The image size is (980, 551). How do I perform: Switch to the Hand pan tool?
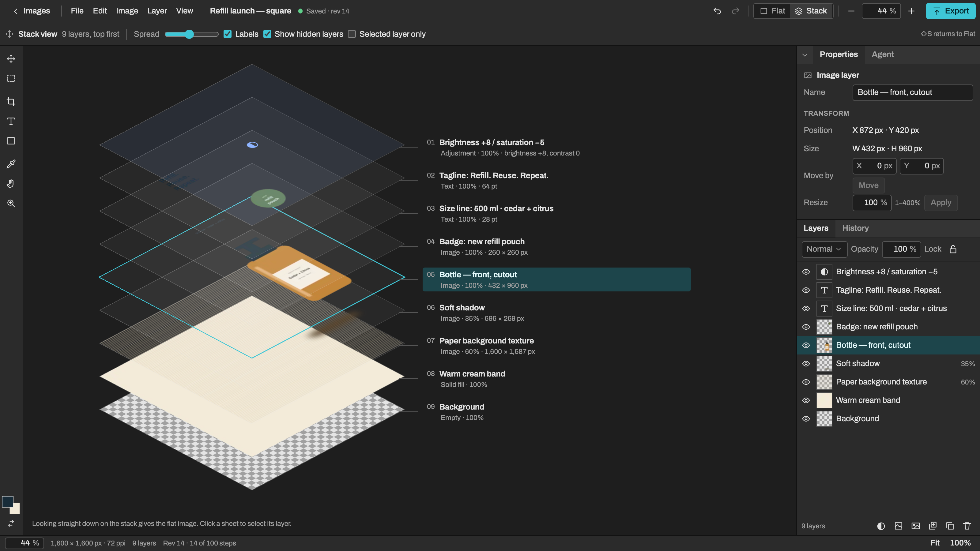11,184
